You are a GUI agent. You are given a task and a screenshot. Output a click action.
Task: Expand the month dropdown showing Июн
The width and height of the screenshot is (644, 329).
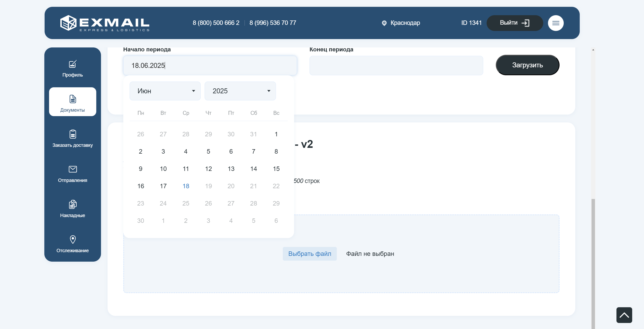[x=165, y=91]
